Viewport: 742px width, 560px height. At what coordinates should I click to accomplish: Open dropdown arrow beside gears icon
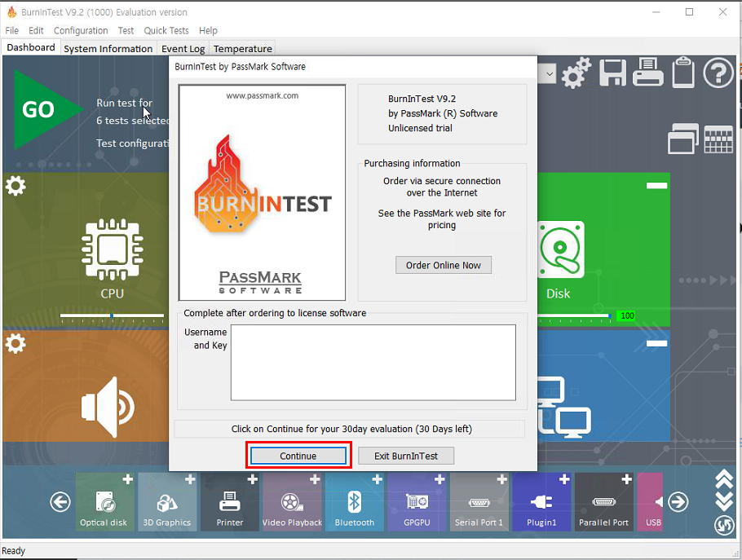pos(549,74)
